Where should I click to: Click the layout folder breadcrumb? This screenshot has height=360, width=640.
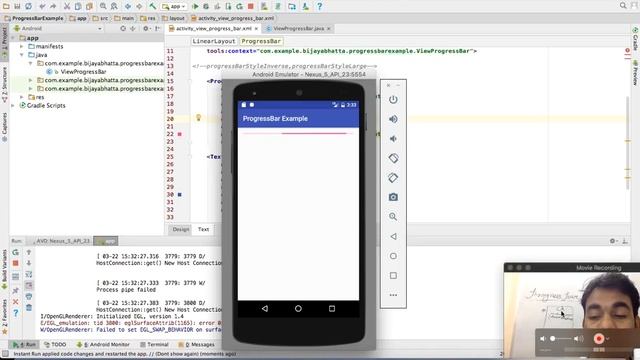point(173,18)
